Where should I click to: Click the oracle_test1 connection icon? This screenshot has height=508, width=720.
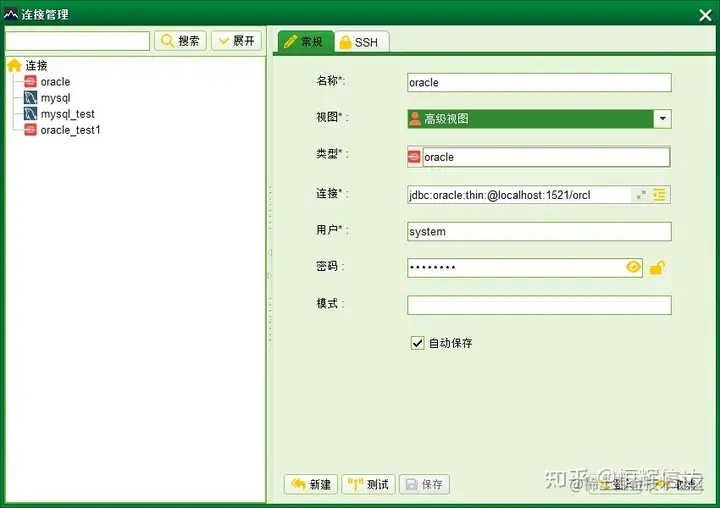[30, 130]
